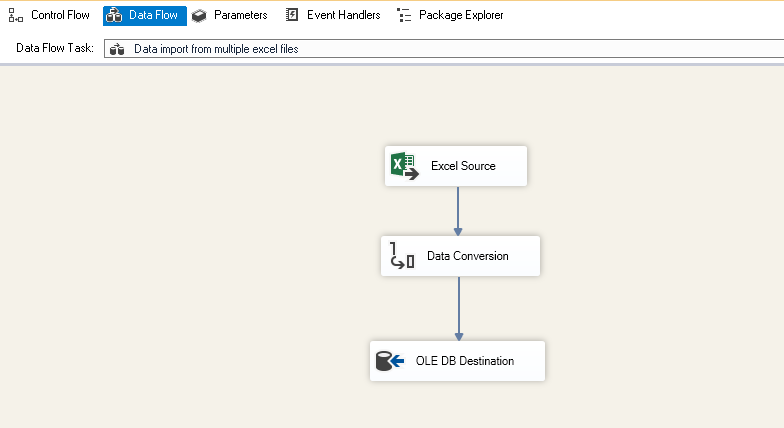Switch to the Package Explorer tab
The height and width of the screenshot is (428, 784).
point(461,16)
